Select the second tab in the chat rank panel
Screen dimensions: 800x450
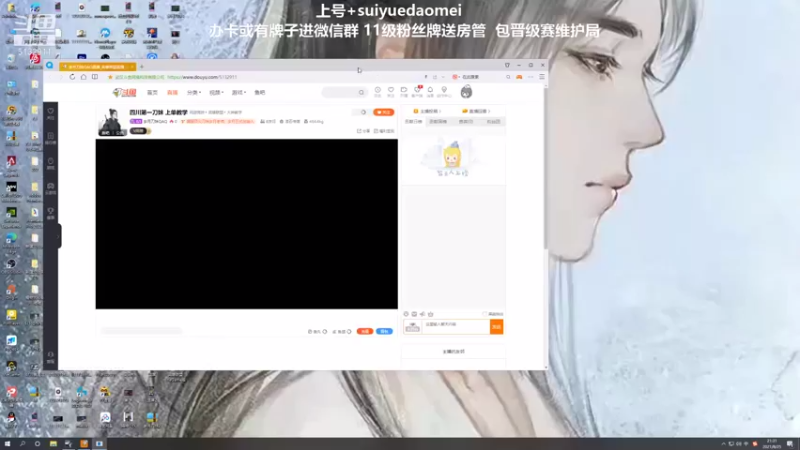point(438,122)
